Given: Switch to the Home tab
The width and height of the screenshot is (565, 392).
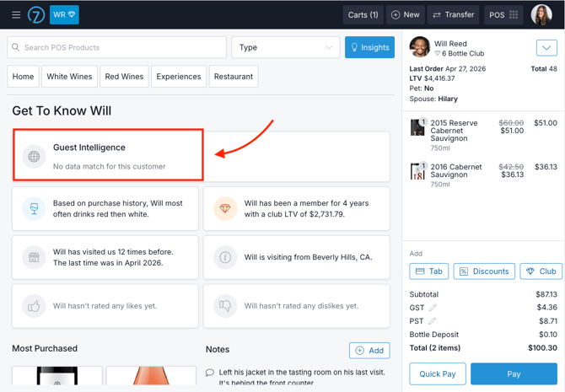Looking at the screenshot, I should (x=23, y=77).
